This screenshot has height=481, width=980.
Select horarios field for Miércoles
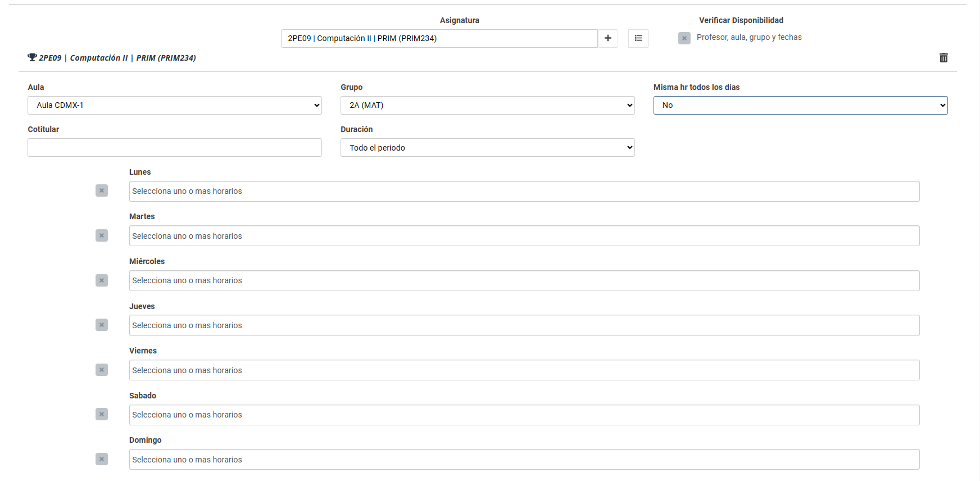[x=524, y=280]
